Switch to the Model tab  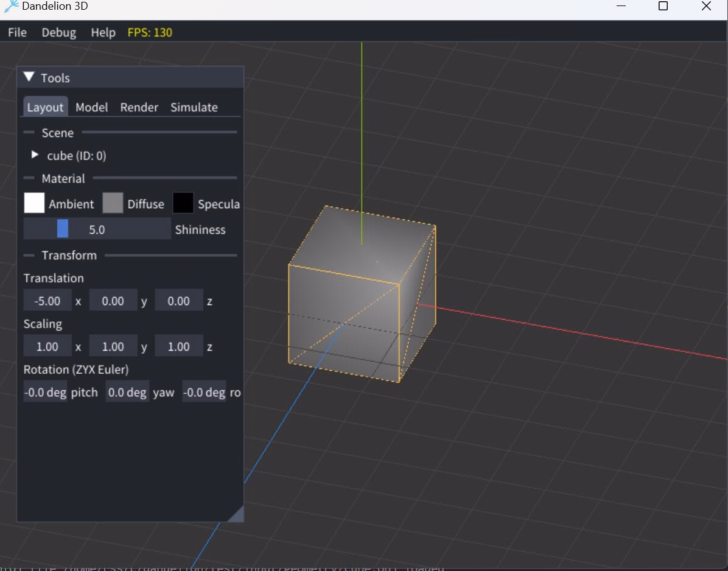[x=91, y=107]
